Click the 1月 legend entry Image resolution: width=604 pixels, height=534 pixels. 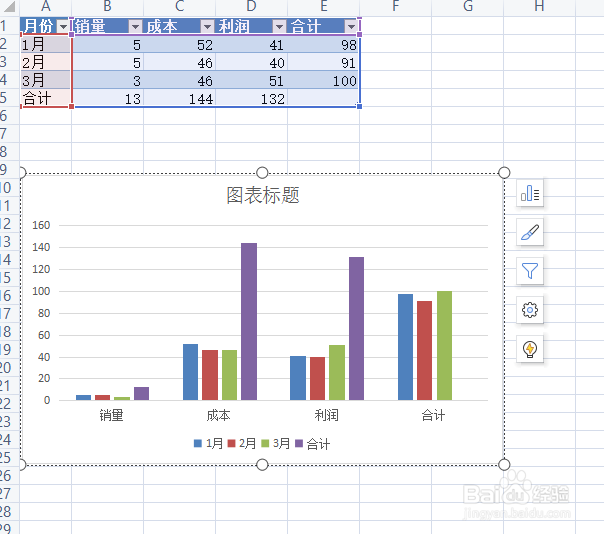tap(208, 443)
